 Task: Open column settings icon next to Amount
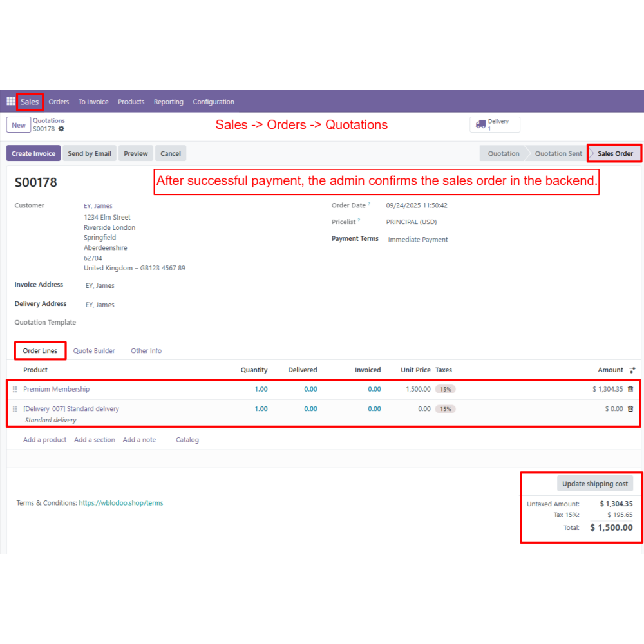pos(632,370)
